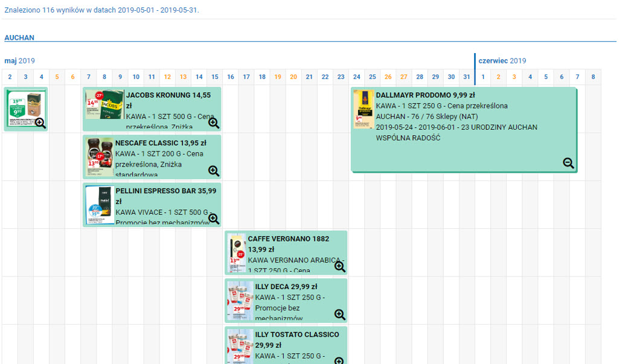The height and width of the screenshot is (364, 628).
Task: Open Nescafe Classic jar thumbnail
Action: click(x=100, y=157)
